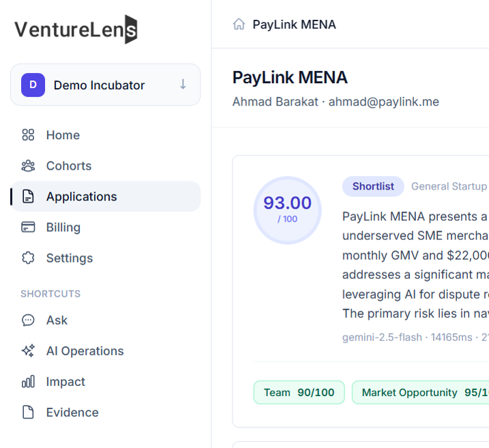Click the AI Operations sparkle icon

[28, 350]
